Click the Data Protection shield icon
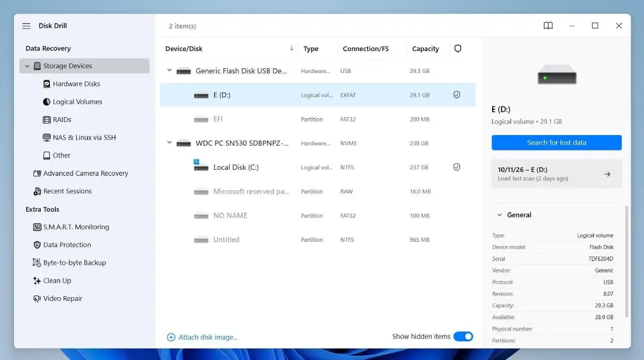 tap(37, 245)
